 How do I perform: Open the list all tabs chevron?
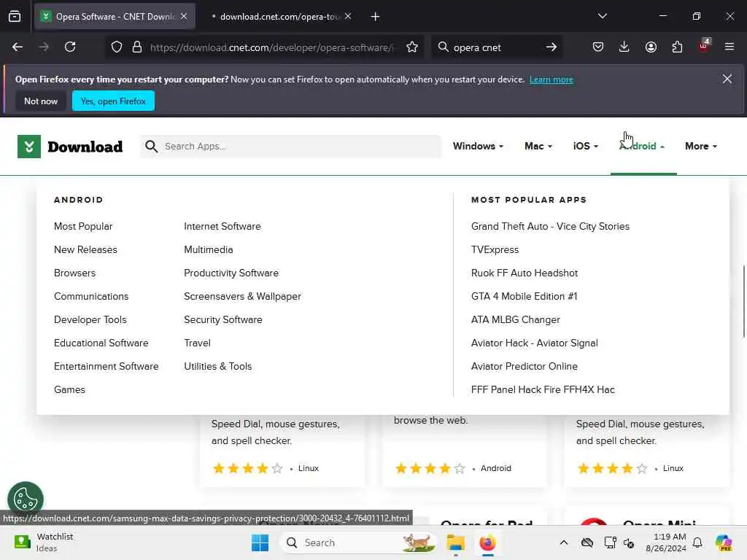click(x=602, y=17)
